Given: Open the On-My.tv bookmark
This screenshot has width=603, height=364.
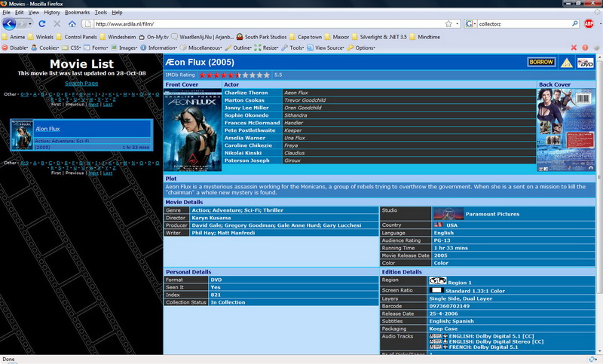Looking at the screenshot, I should pos(154,37).
